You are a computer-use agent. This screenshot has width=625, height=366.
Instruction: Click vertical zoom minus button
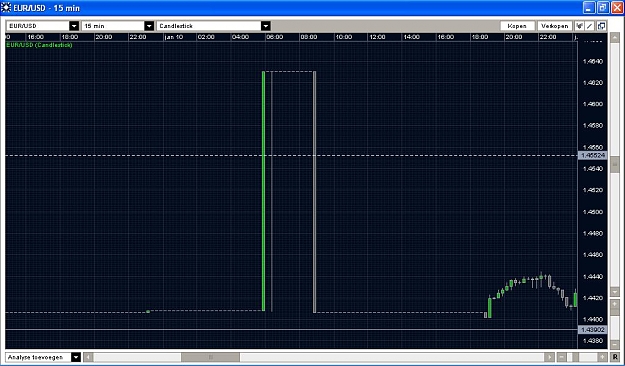615,344
